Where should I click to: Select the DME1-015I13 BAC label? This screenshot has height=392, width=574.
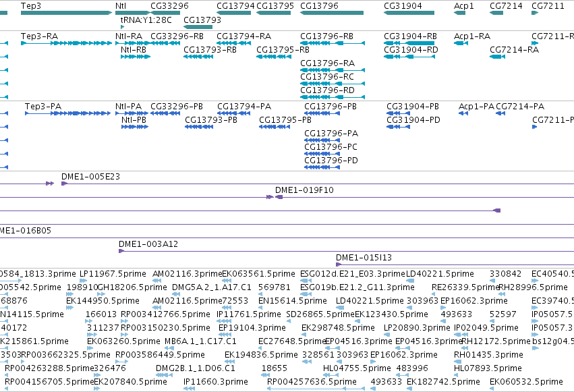pos(364,258)
